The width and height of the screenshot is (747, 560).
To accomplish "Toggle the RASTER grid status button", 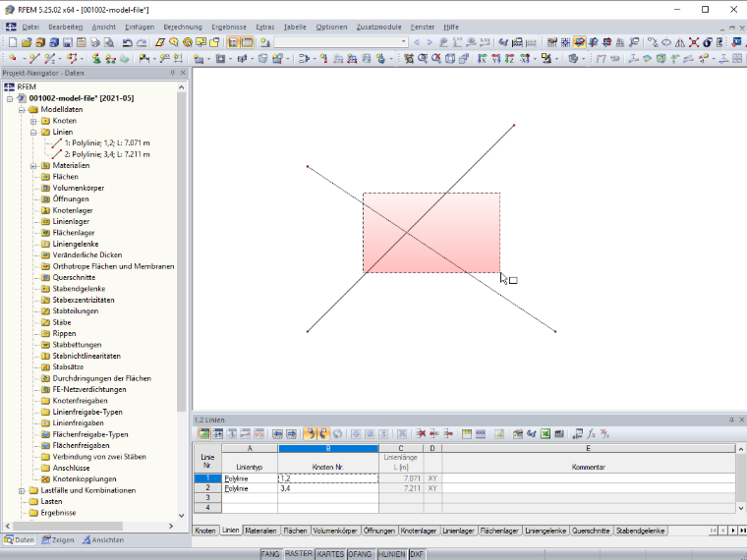I will click(x=298, y=554).
